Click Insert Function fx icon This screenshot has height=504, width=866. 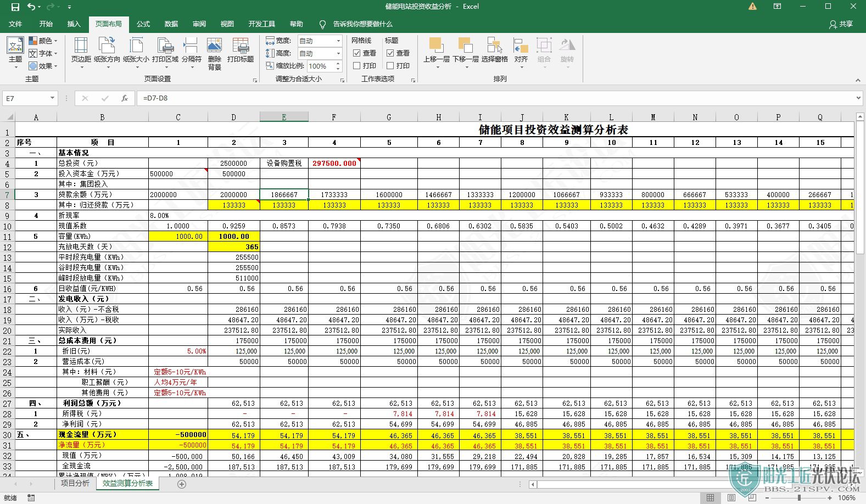point(125,98)
